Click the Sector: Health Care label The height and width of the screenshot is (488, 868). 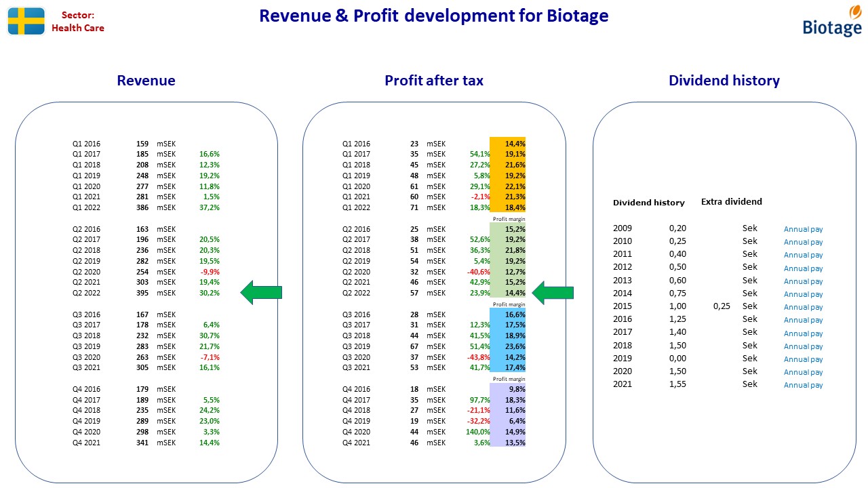[x=78, y=21]
